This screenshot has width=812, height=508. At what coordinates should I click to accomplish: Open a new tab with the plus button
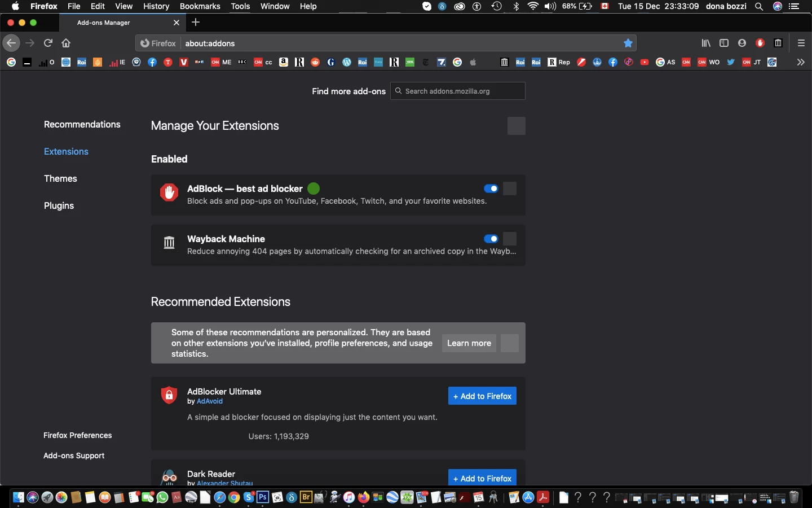[x=196, y=23]
